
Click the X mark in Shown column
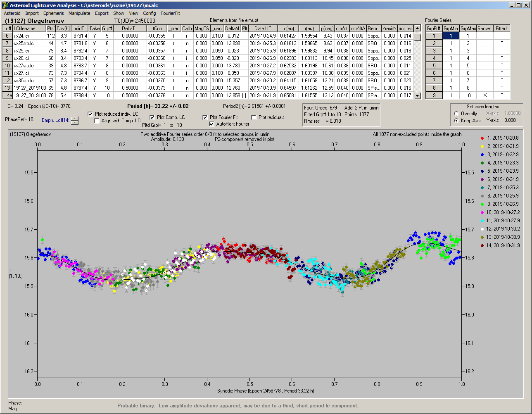(485, 95)
